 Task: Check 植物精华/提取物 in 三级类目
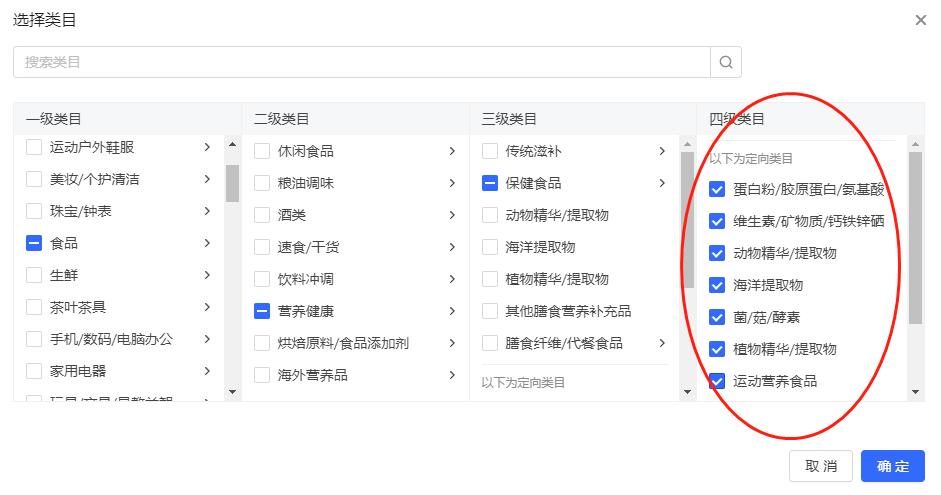tap(490, 279)
